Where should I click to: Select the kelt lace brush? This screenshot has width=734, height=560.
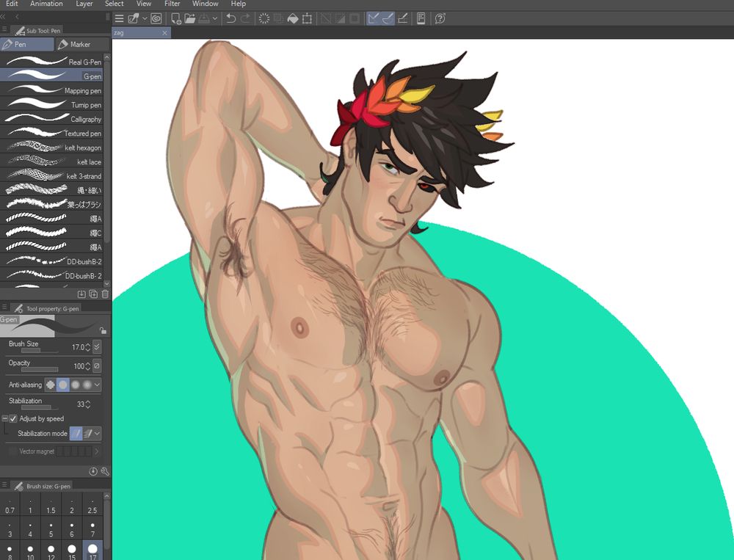pyautogui.click(x=51, y=161)
